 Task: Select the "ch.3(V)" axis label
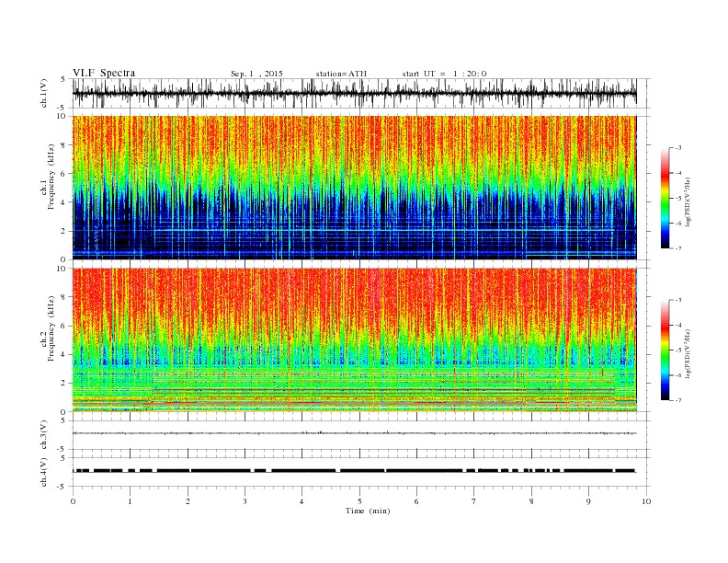[x=44, y=435]
